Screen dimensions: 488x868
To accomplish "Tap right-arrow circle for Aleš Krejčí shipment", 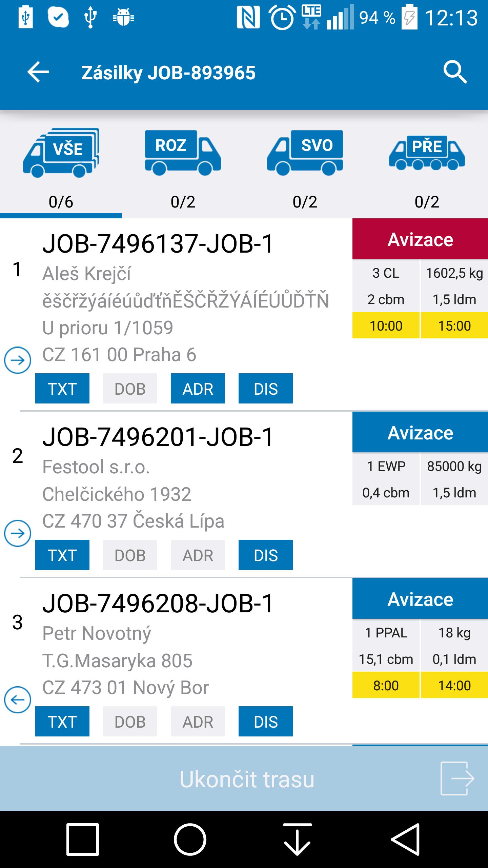I will point(18,360).
